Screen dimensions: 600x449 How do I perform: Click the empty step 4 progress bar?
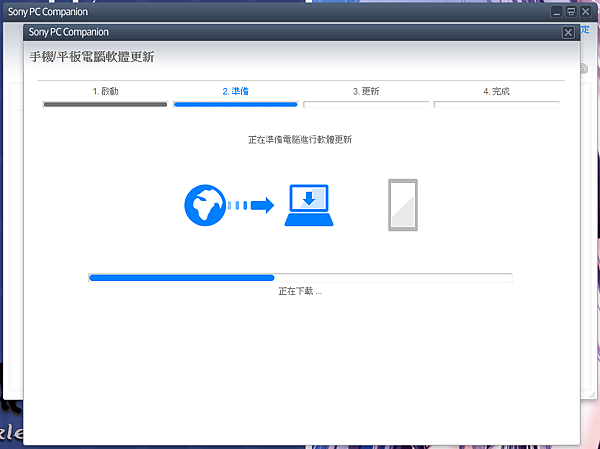(496, 104)
